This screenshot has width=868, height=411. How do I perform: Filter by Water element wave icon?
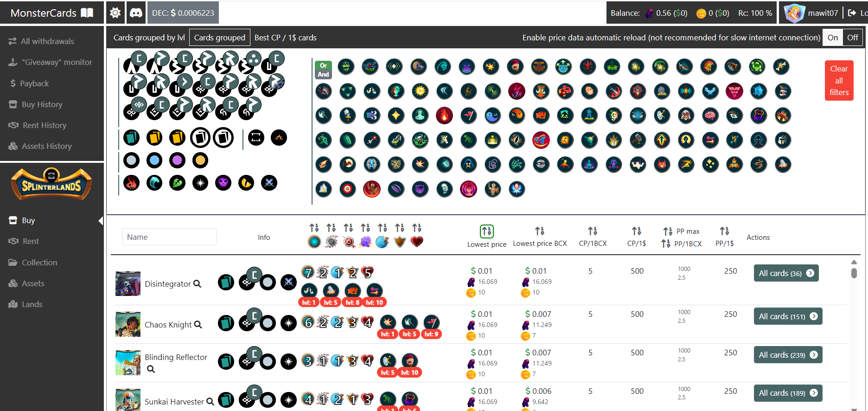pyautogui.click(x=154, y=183)
